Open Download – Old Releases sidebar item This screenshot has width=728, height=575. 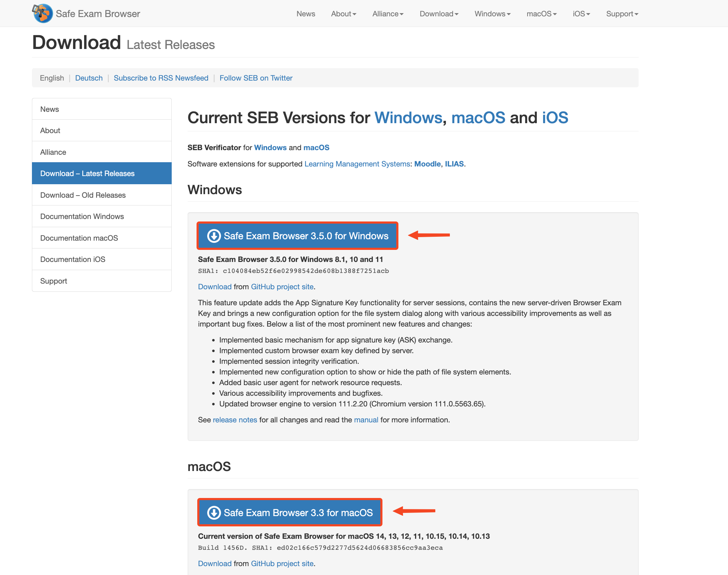click(x=102, y=195)
